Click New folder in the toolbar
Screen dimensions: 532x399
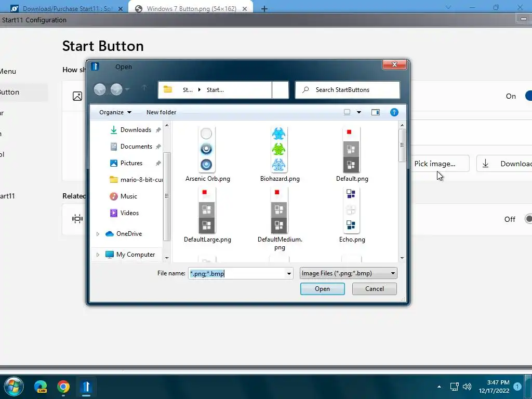161,112
